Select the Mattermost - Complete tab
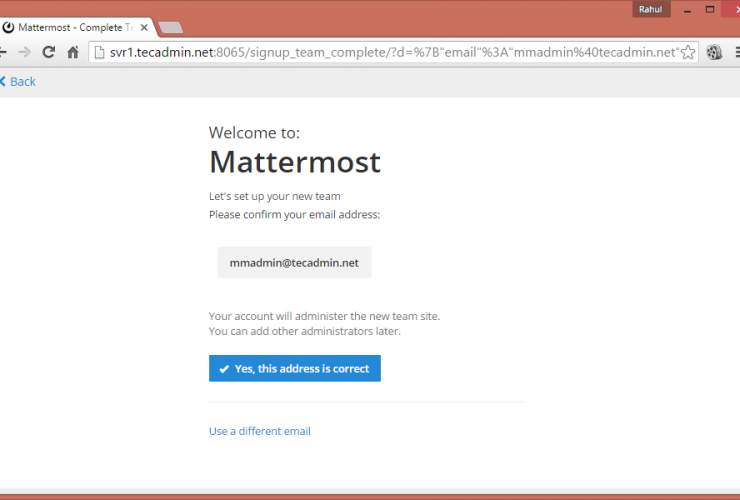Screen dimensions: 740x500 [70, 27]
